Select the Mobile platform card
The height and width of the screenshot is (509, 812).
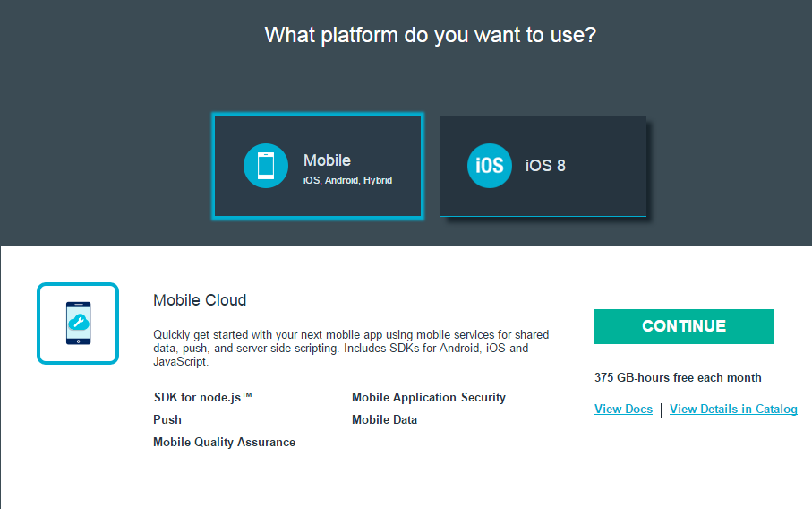[x=318, y=166]
